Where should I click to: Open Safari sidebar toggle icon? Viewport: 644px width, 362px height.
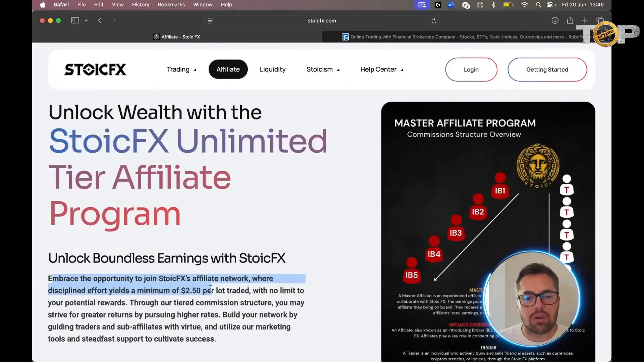click(75, 20)
